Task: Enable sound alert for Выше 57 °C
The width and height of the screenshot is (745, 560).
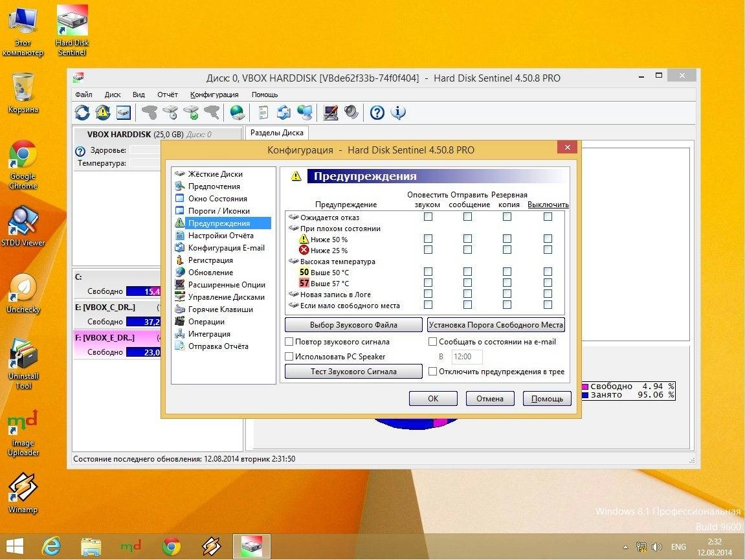Action: (428, 283)
